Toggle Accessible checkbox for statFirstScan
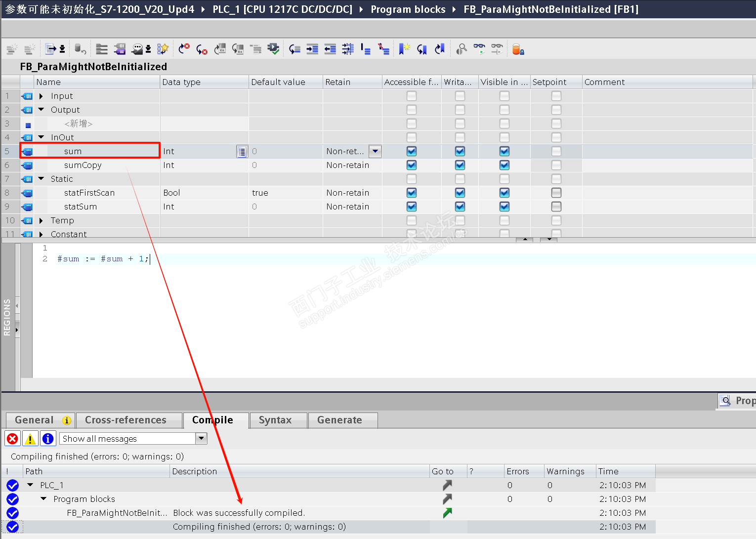 (x=412, y=193)
